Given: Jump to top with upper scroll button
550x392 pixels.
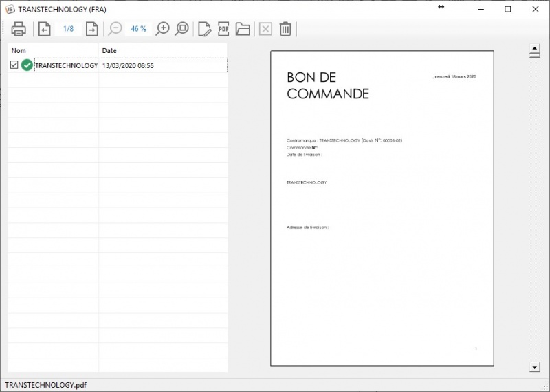Looking at the screenshot, I should [x=534, y=52].
